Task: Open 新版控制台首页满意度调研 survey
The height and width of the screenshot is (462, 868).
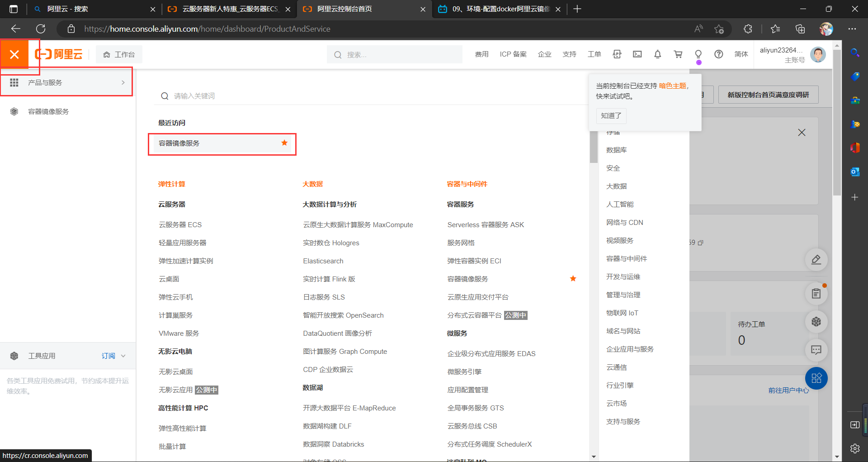Action: [x=768, y=95]
